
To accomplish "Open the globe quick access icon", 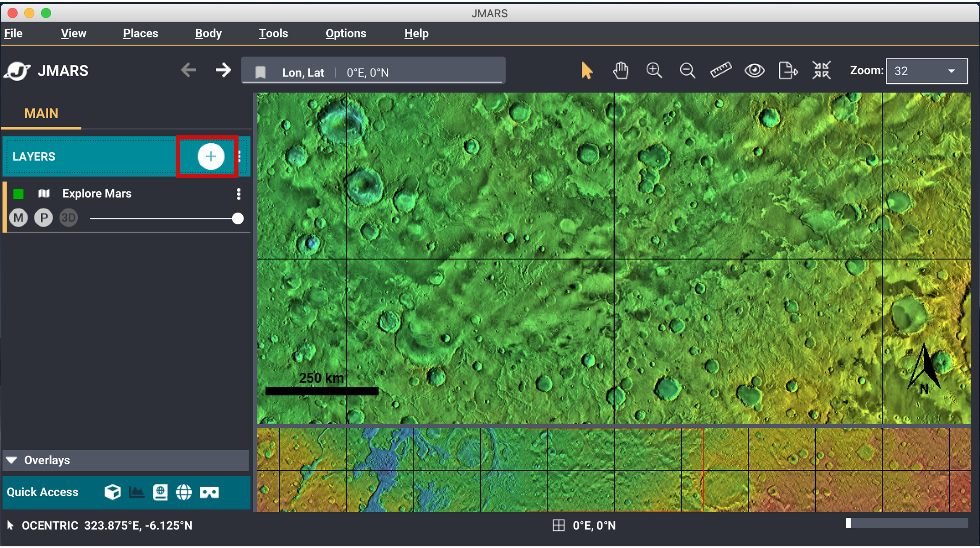I will [x=184, y=492].
